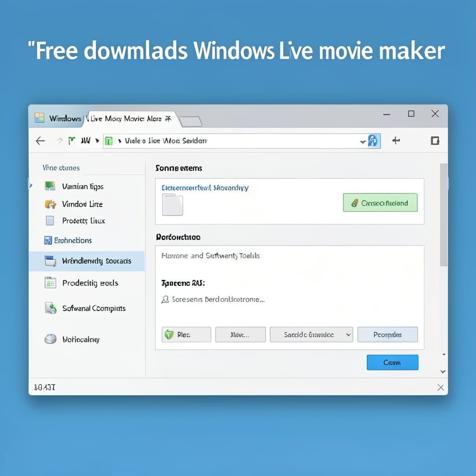The width and height of the screenshot is (476, 476).
Task: Open the new blank tab button
Action: click(x=191, y=121)
